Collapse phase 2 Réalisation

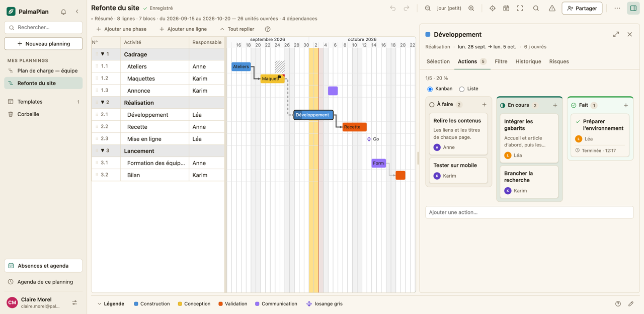103,102
